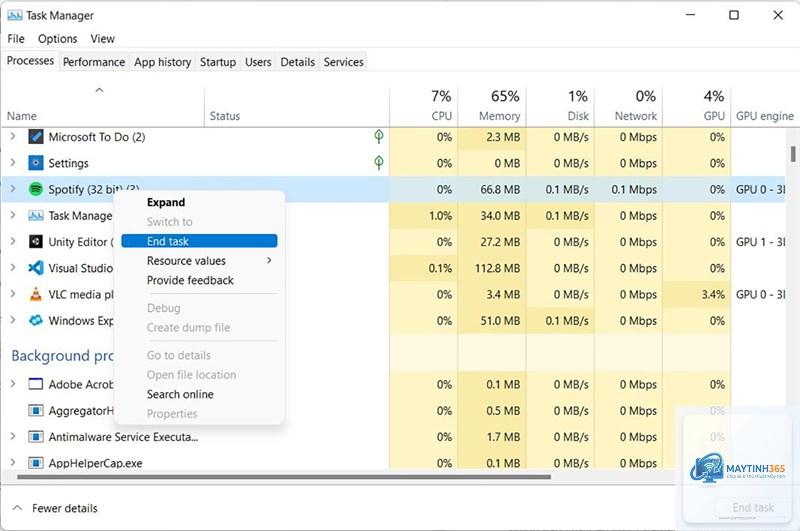Sort by GPU engine column header
The width and height of the screenshot is (800, 531).
pyautogui.click(x=765, y=106)
